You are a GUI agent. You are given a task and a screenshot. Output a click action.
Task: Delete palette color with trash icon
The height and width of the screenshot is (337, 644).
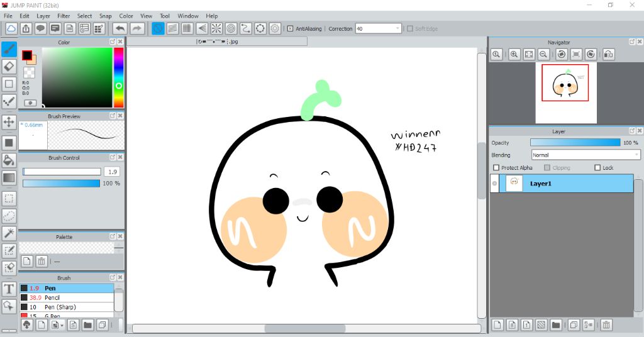pos(42,261)
